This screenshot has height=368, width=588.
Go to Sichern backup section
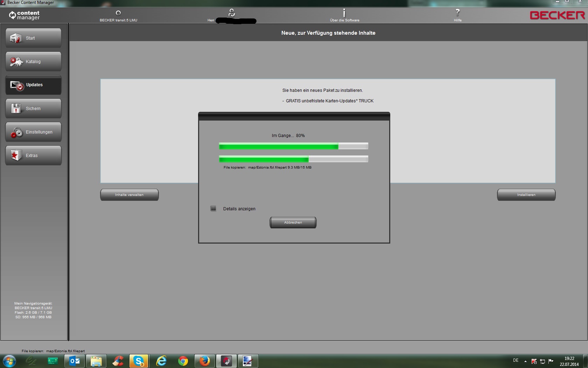pyautogui.click(x=33, y=109)
